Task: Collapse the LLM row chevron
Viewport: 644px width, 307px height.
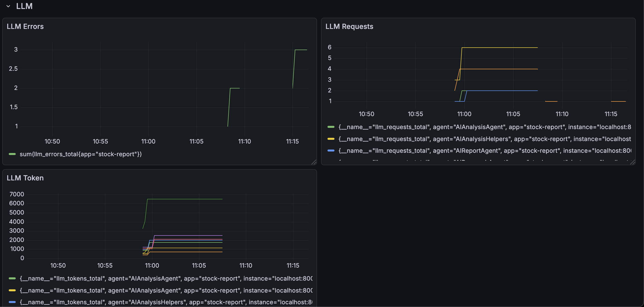Action: pos(8,6)
